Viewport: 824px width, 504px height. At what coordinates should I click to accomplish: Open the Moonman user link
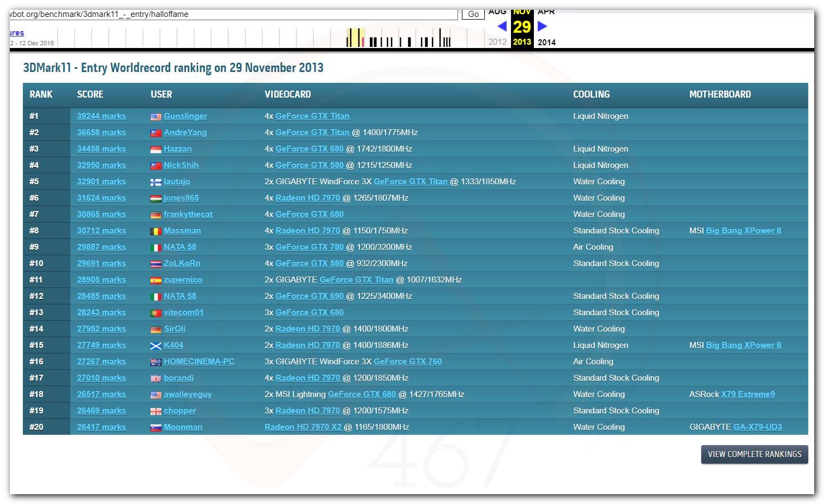point(183,427)
